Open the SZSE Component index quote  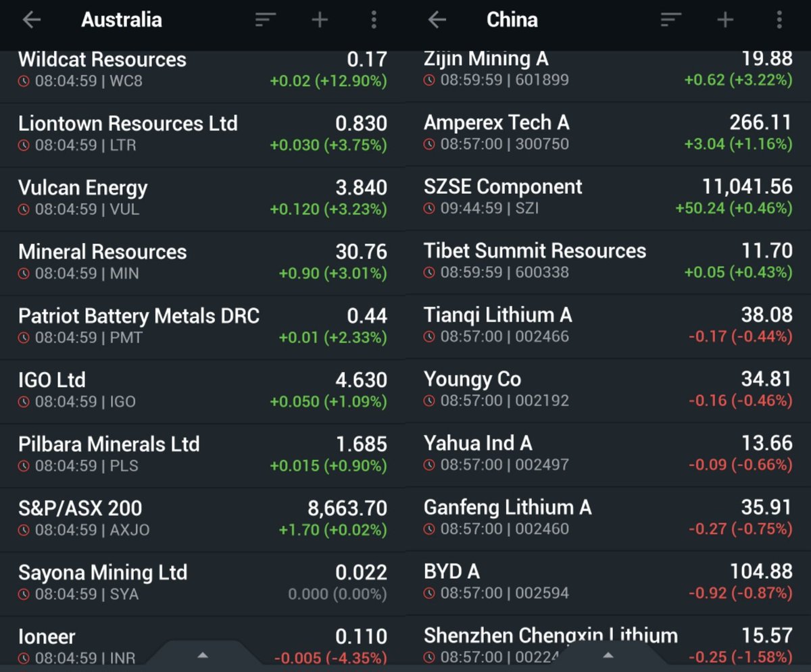pos(601,197)
